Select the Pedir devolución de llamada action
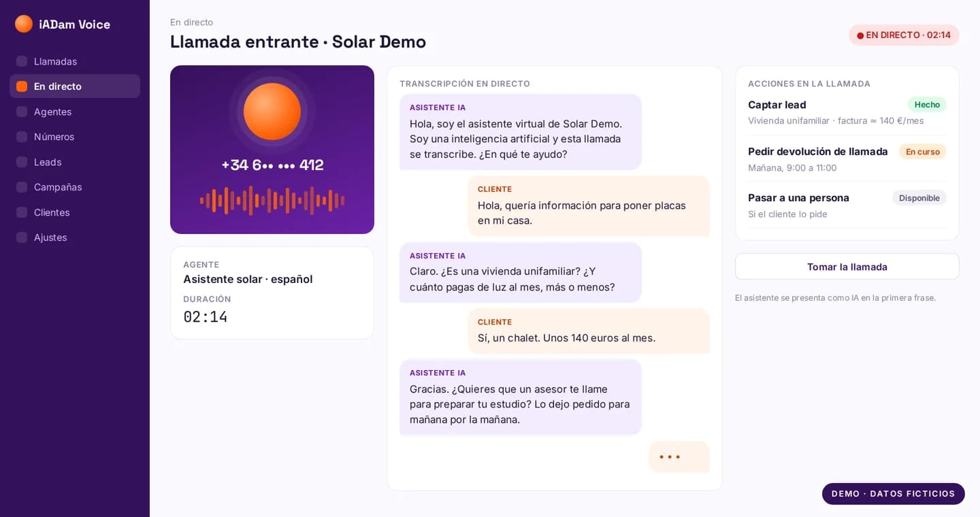Image resolution: width=980 pixels, height=517 pixels. (x=818, y=152)
